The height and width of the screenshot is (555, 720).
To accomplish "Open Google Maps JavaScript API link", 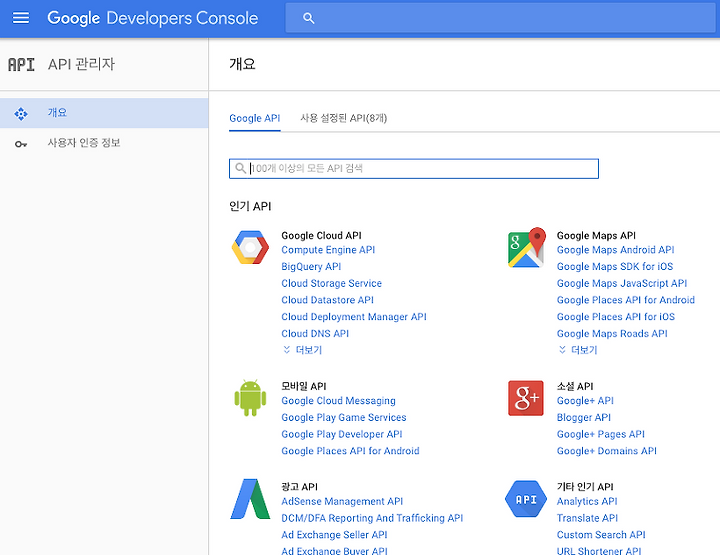I will tap(622, 283).
